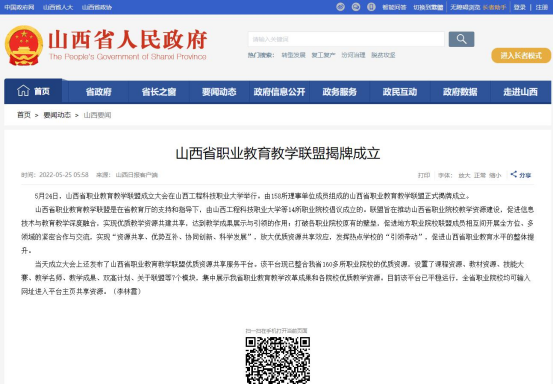Click the English site name under the title
This screenshot has height=385, width=553.
(128, 57)
